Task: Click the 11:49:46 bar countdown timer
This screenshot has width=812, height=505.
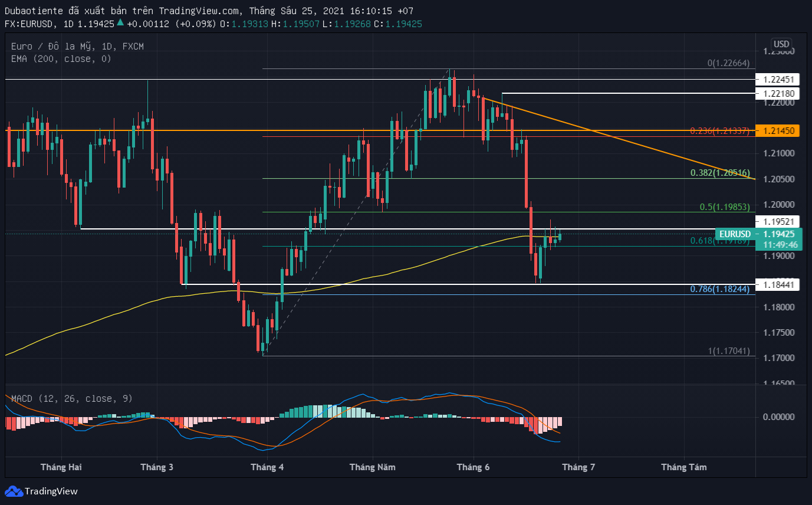Action: [x=780, y=244]
